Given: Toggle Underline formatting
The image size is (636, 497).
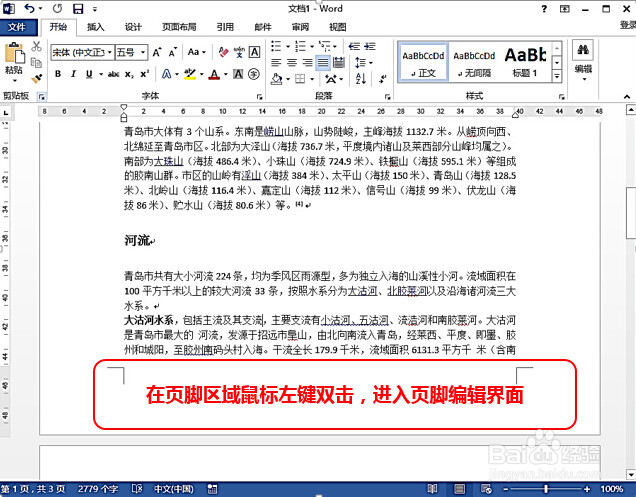Looking at the screenshot, I should click(x=89, y=74).
